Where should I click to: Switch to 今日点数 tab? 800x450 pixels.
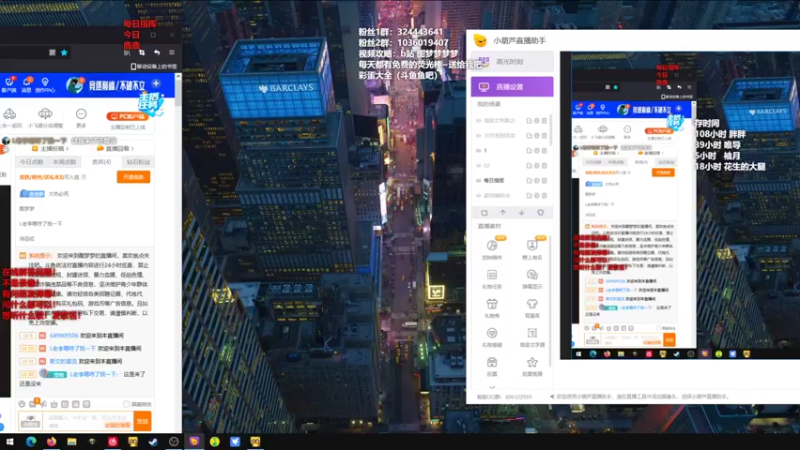point(32,162)
